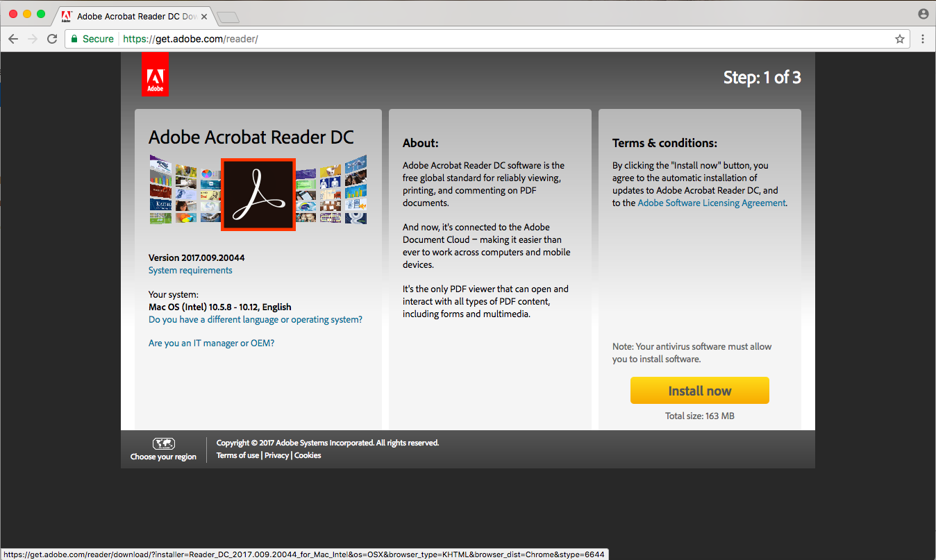Screen dimensions: 936x560
Task: Click the world map region icon
Action: [163, 443]
